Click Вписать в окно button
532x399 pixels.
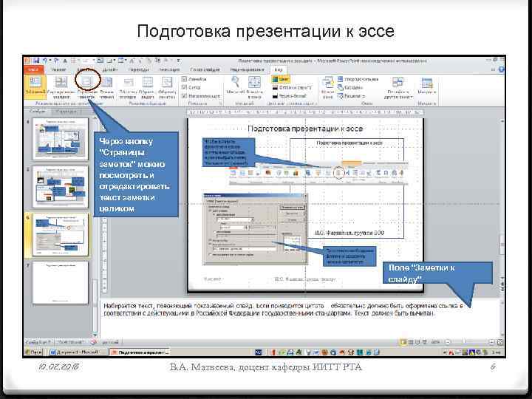(254, 87)
